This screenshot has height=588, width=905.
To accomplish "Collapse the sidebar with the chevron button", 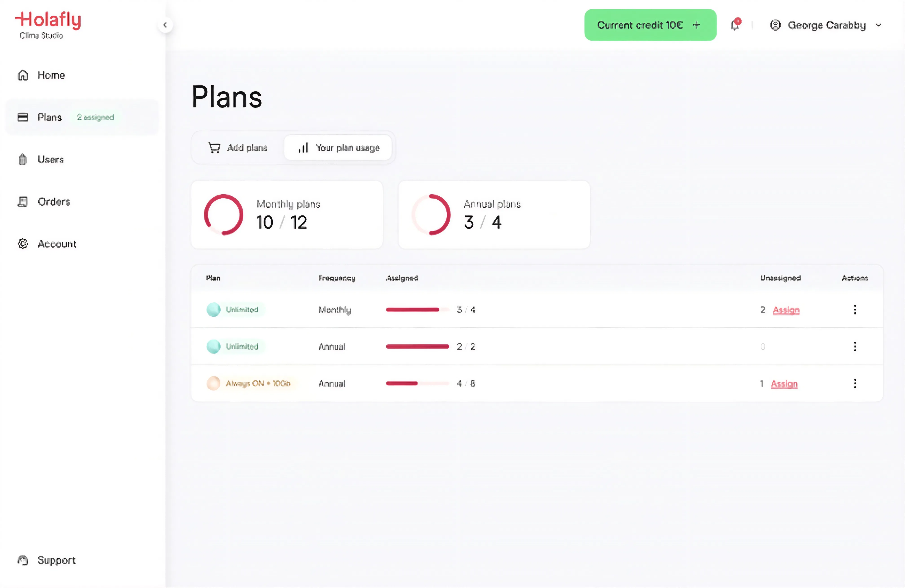I will click(165, 25).
